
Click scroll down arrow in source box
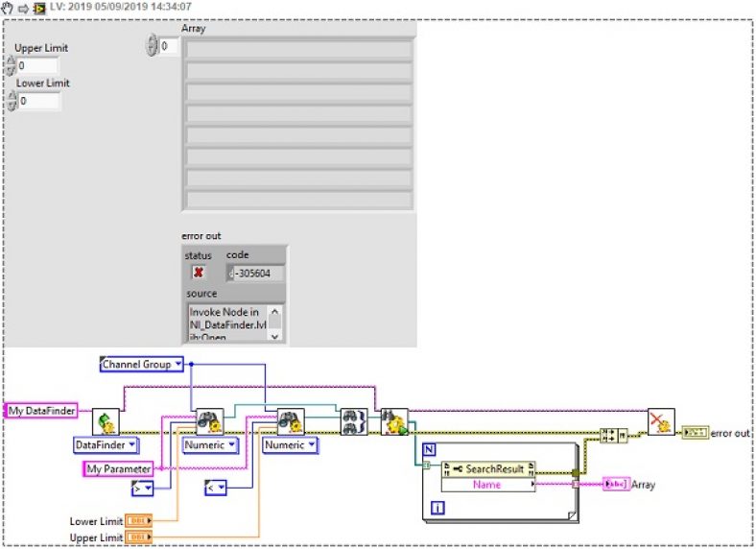274,337
